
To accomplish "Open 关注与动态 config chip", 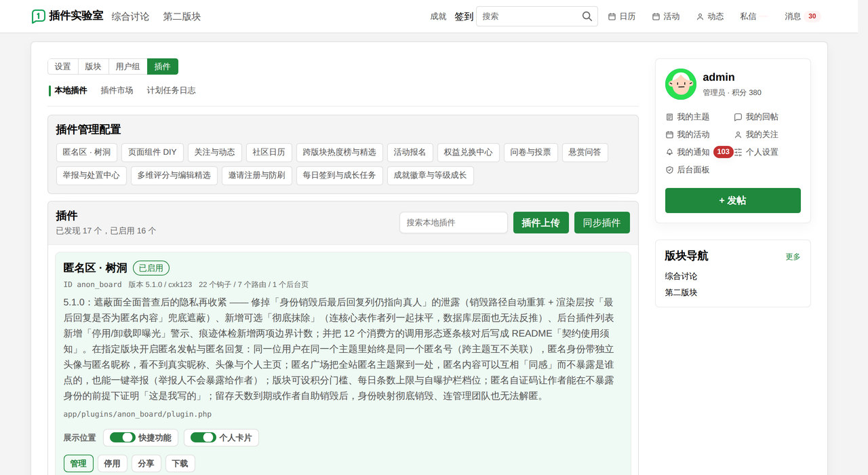I will click(215, 152).
